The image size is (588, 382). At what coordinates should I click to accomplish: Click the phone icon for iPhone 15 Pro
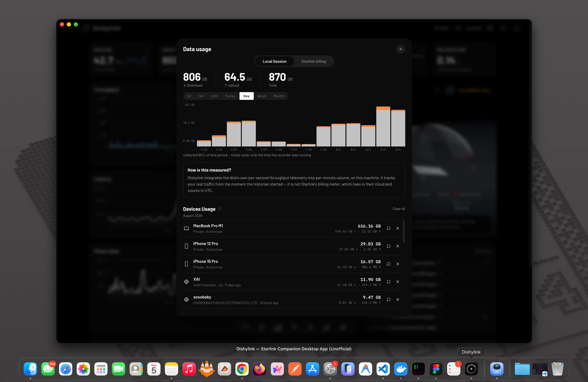tap(187, 264)
